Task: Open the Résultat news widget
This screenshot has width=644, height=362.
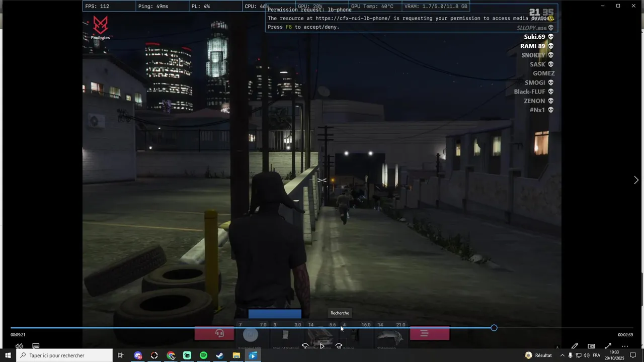Action: pos(538,355)
